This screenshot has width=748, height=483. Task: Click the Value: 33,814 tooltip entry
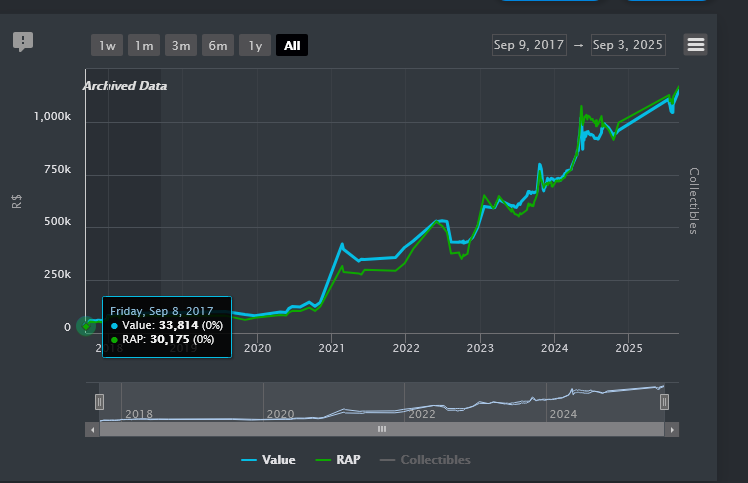click(167, 326)
